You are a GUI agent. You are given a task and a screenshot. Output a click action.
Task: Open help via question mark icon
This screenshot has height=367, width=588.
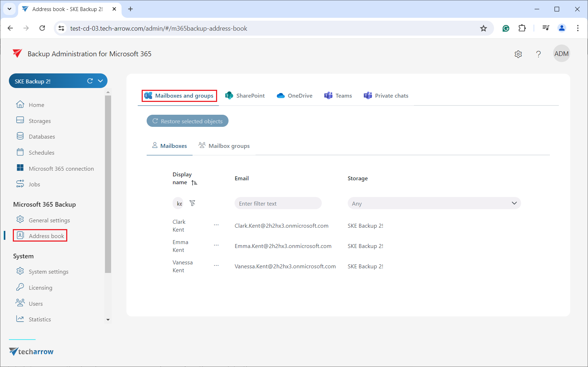[538, 54]
